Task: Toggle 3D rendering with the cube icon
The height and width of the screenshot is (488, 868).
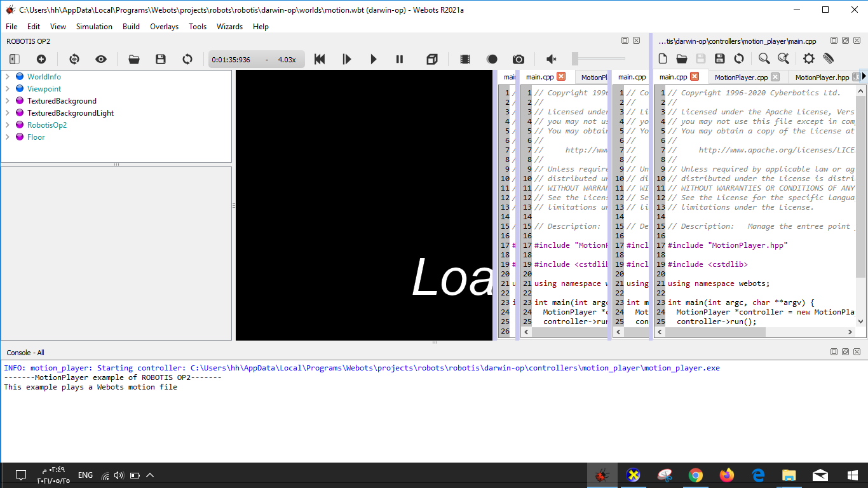Action: coord(433,58)
